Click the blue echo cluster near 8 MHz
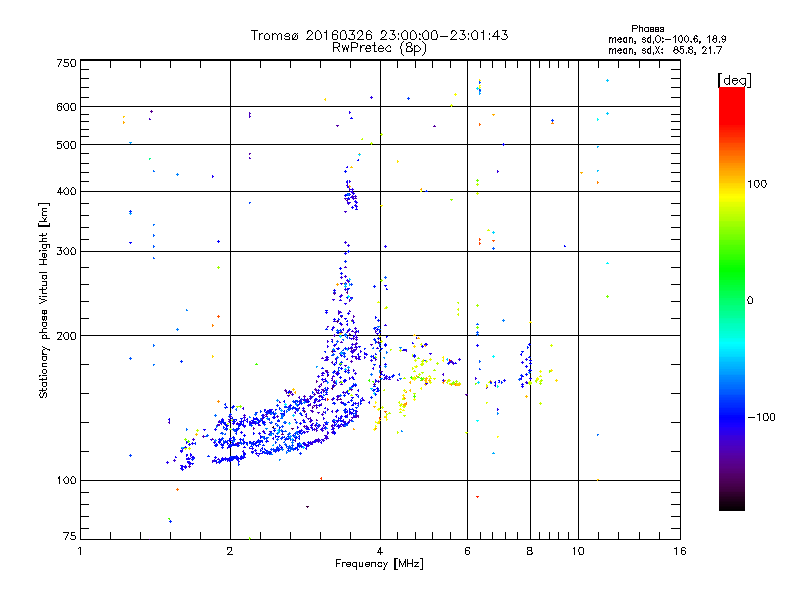 [x=526, y=366]
